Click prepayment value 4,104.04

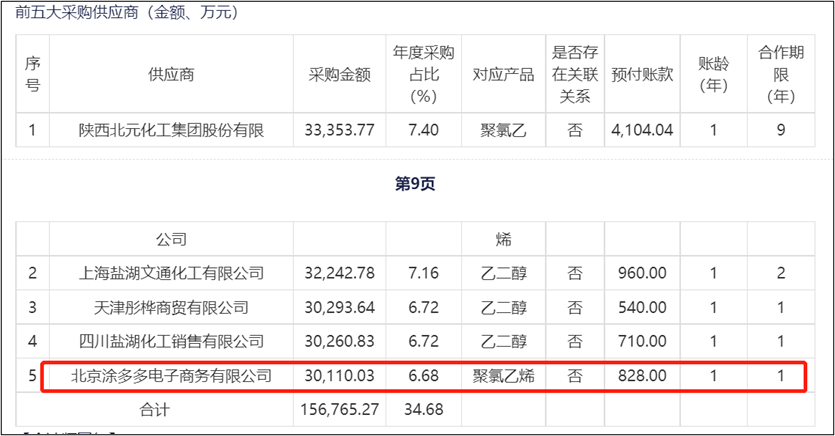coord(642,130)
